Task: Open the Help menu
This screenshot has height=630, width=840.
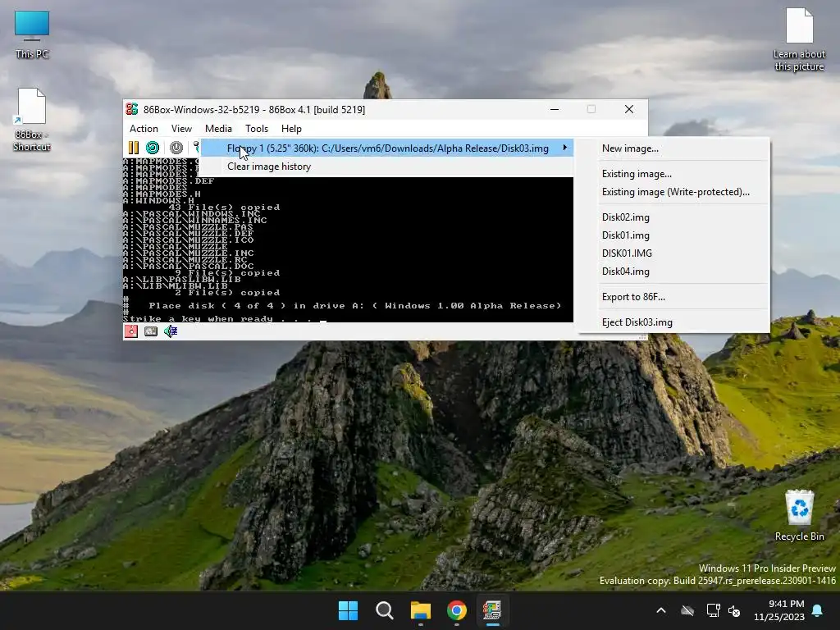Action: 291,129
